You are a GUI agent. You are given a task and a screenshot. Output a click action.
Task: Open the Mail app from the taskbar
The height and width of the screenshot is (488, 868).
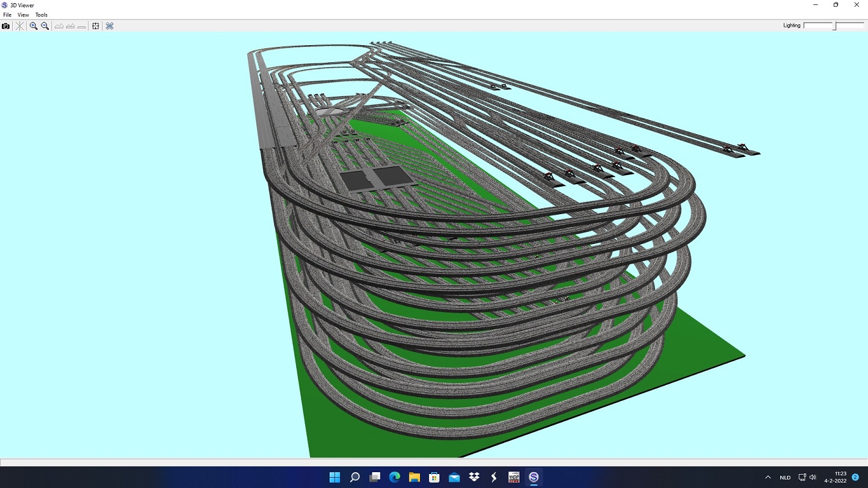pos(454,477)
